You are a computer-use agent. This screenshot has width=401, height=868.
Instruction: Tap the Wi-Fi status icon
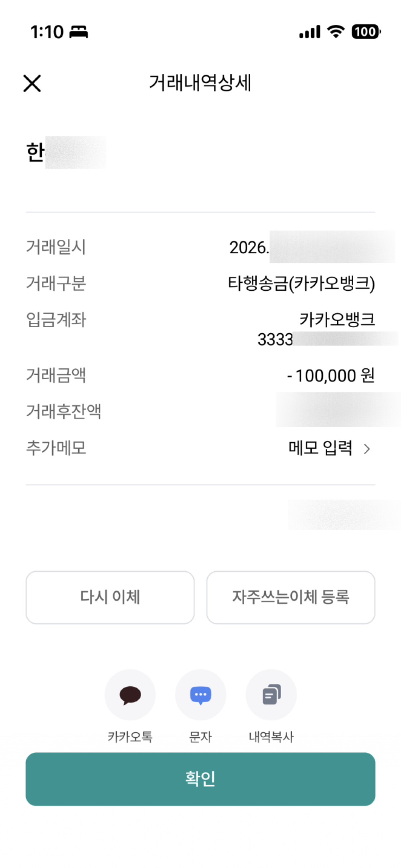[x=336, y=32]
